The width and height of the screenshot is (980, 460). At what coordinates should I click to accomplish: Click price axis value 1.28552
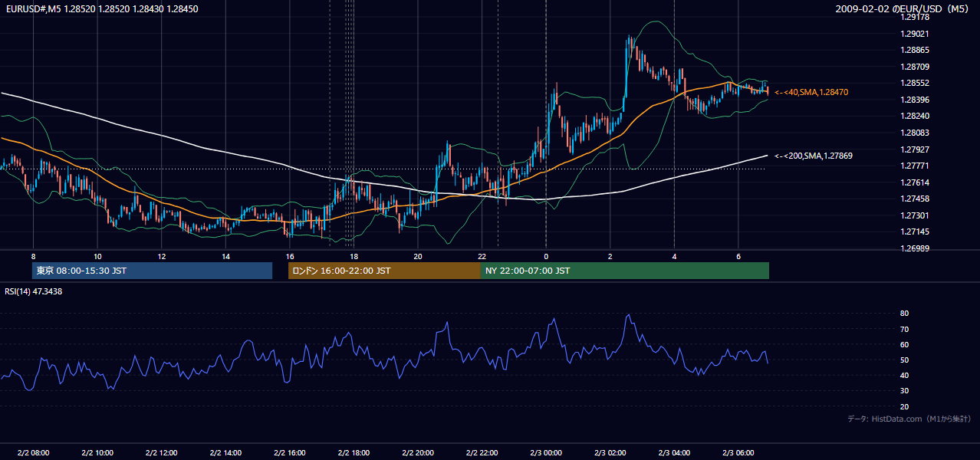click(x=916, y=83)
